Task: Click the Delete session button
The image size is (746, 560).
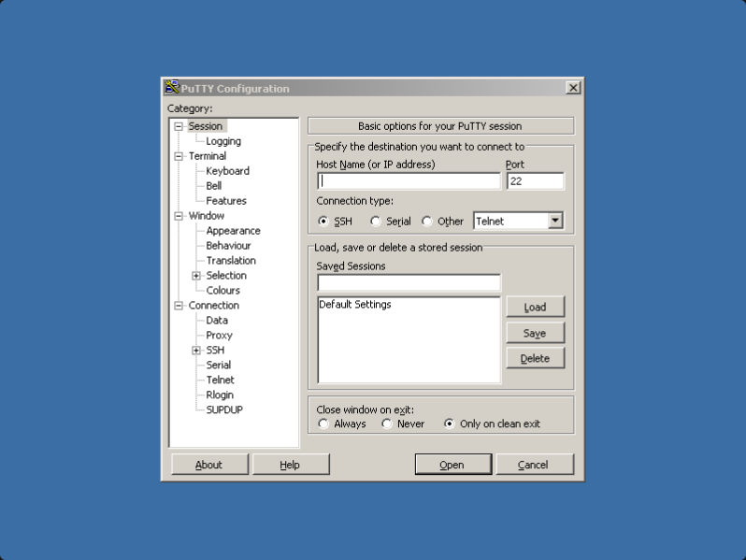Action: coord(536,358)
